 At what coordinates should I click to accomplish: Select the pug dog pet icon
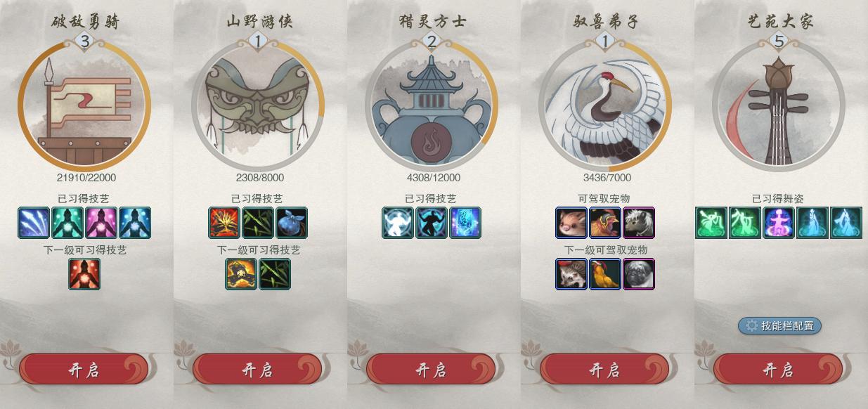(x=639, y=274)
